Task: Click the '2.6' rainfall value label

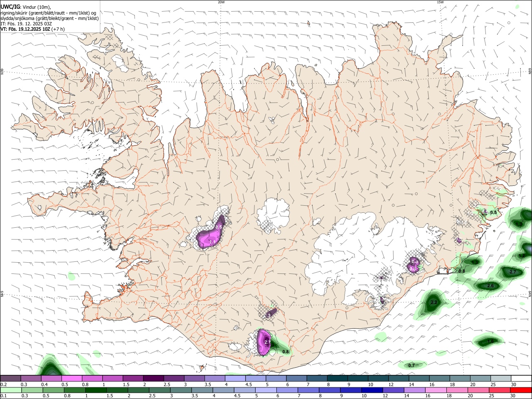Action: coord(490,286)
